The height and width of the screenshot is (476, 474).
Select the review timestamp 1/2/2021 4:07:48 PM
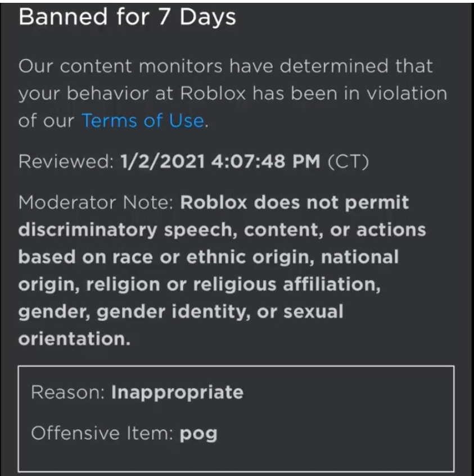[220, 162]
